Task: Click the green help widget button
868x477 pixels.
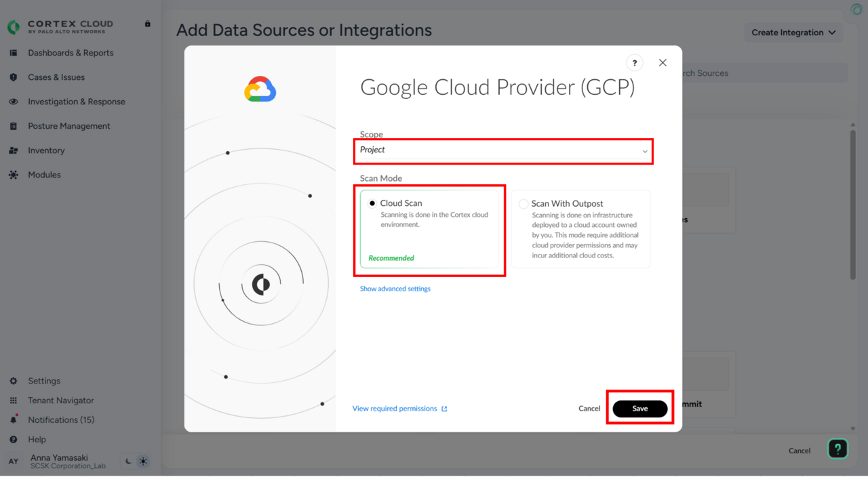Action: (x=838, y=449)
